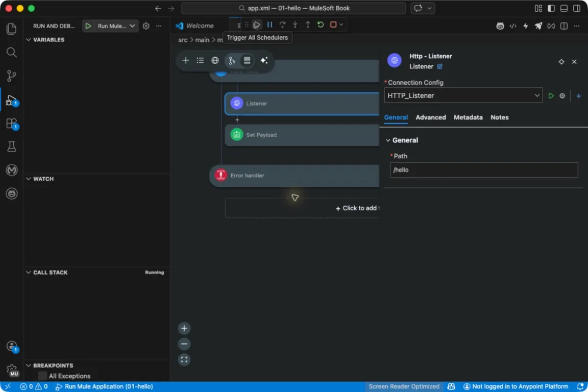Collapse the General section

[x=388, y=140]
